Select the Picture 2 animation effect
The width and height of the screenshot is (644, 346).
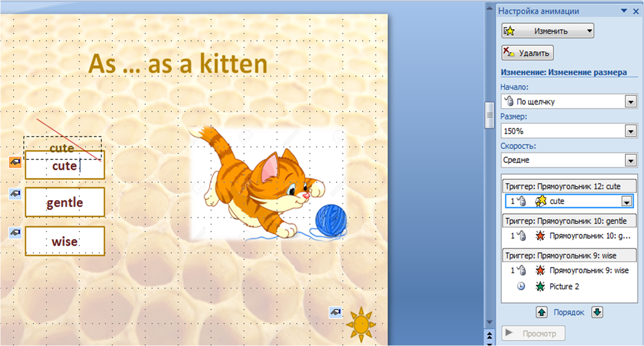pyautogui.click(x=564, y=286)
